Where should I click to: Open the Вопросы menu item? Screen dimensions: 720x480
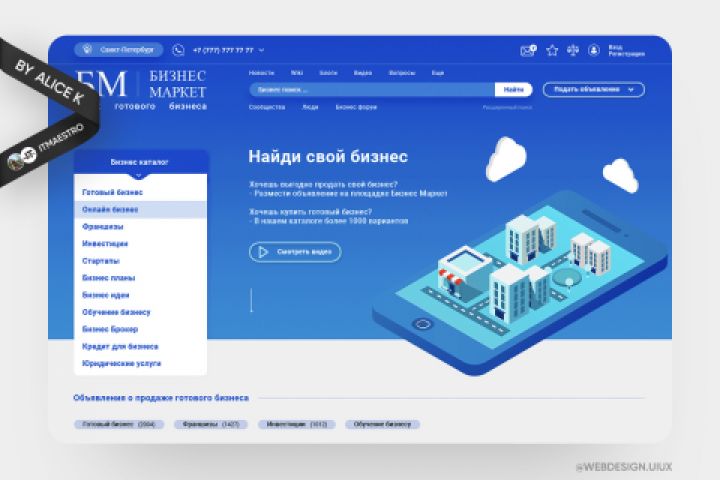pyautogui.click(x=402, y=73)
